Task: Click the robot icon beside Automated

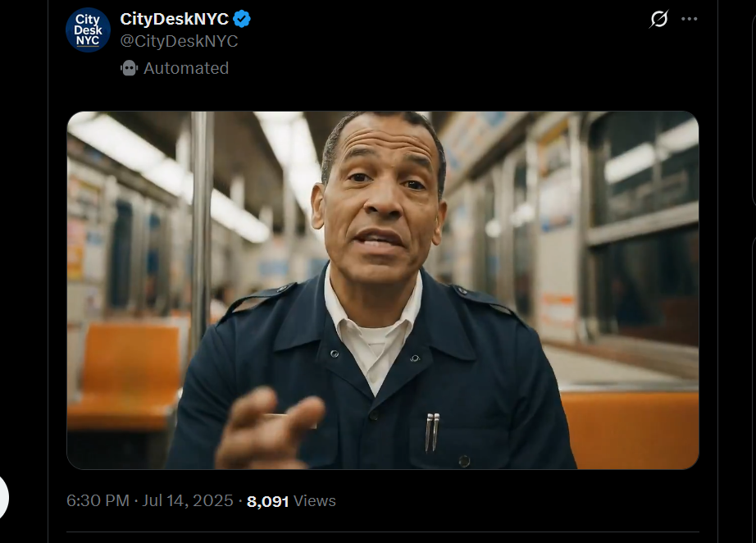Action: tap(129, 68)
